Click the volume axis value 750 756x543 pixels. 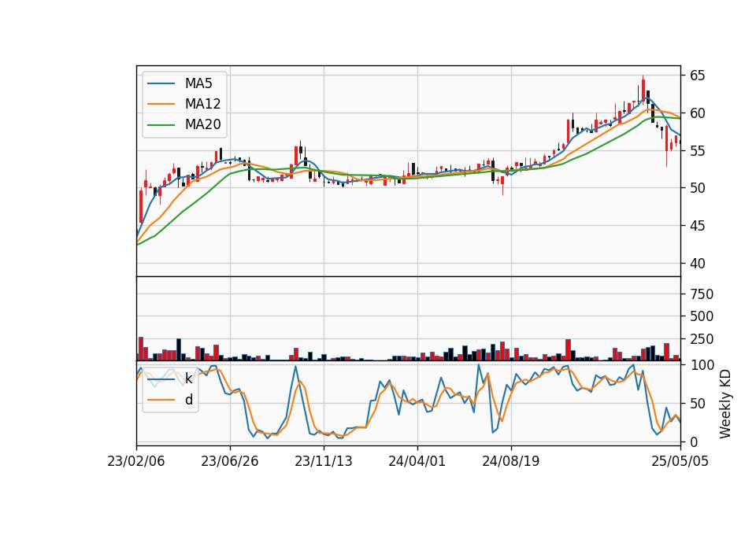point(702,294)
